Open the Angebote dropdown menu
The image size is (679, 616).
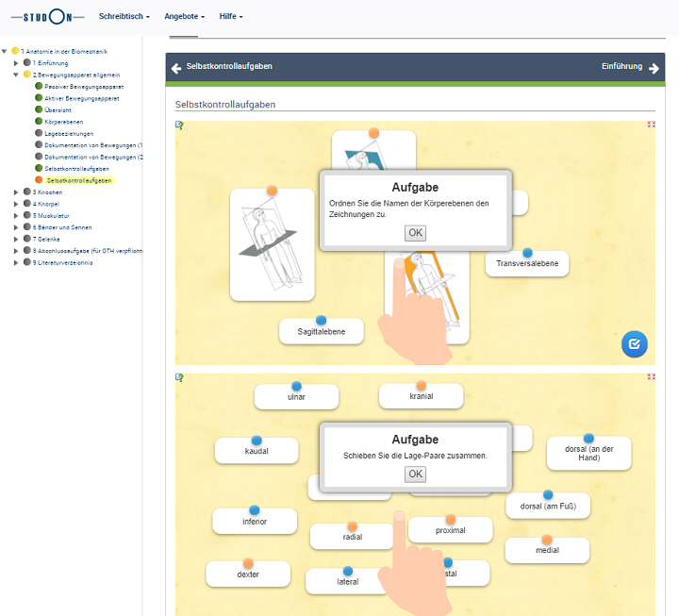pyautogui.click(x=184, y=17)
